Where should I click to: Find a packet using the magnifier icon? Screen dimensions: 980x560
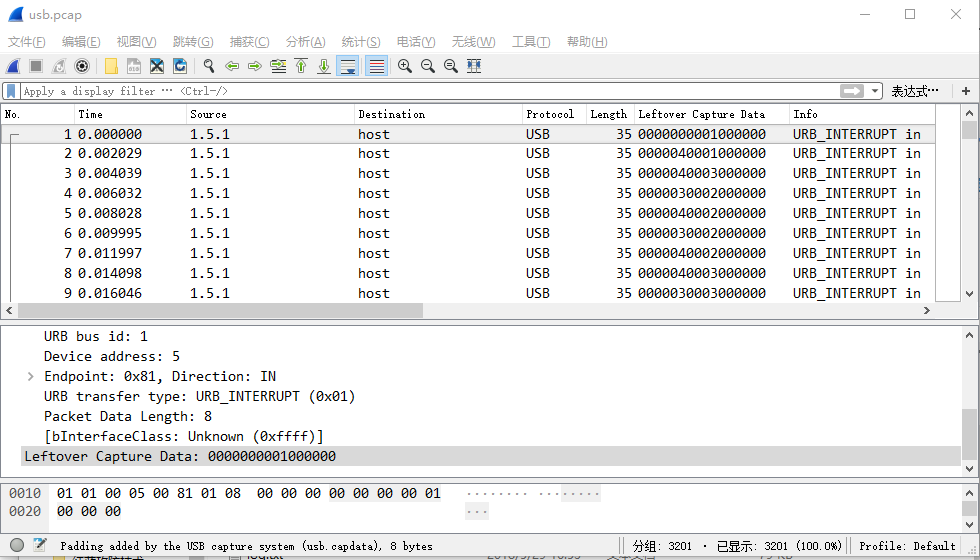pos(209,66)
